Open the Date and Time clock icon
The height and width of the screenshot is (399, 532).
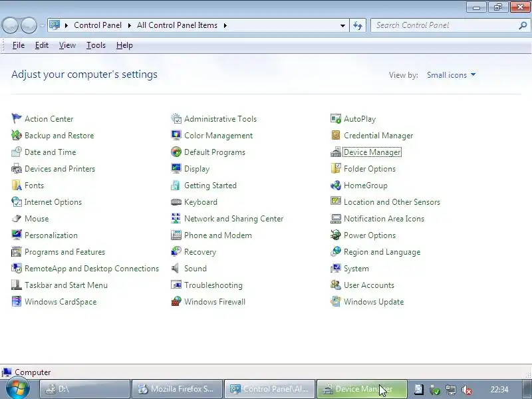[x=16, y=152]
